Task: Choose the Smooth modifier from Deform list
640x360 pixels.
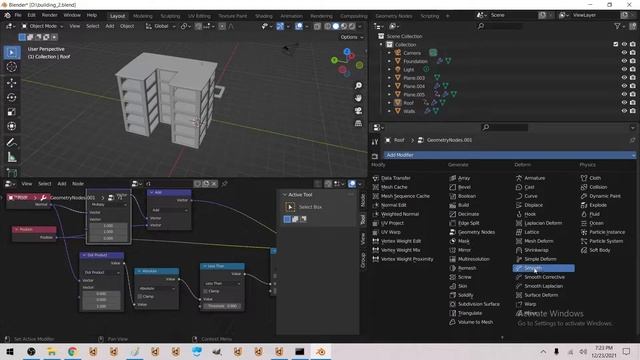Action: [x=543, y=268]
